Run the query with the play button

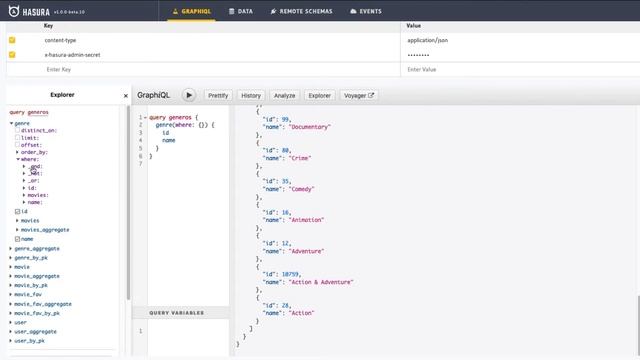[189, 95]
